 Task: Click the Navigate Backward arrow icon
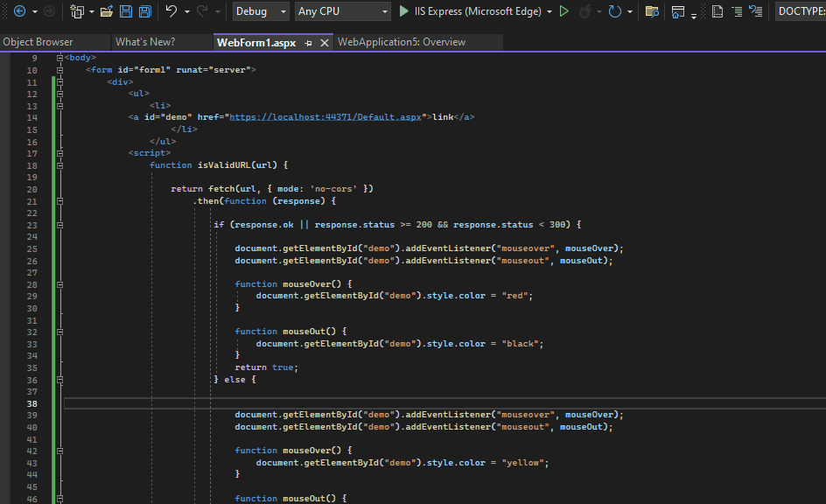[19, 11]
